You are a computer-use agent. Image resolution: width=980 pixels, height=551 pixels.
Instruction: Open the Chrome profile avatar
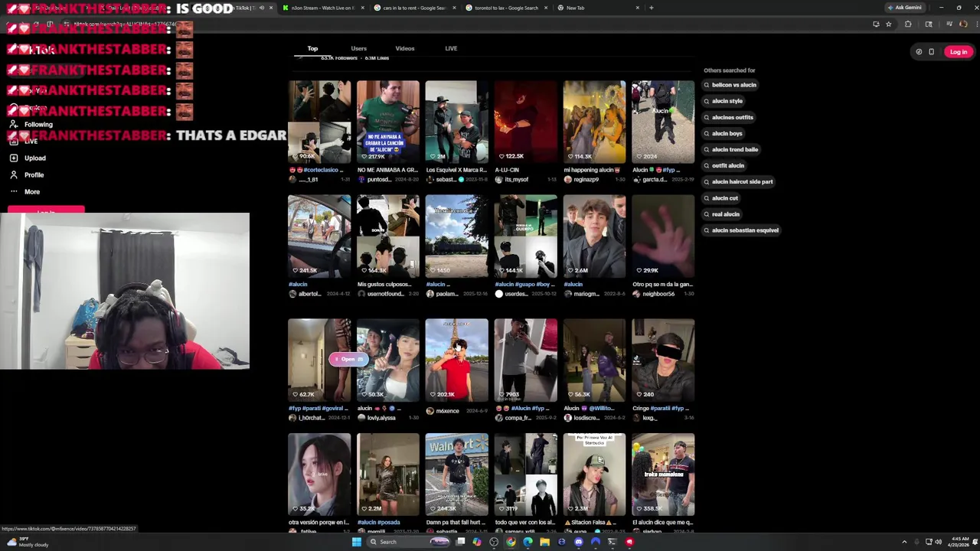click(963, 24)
